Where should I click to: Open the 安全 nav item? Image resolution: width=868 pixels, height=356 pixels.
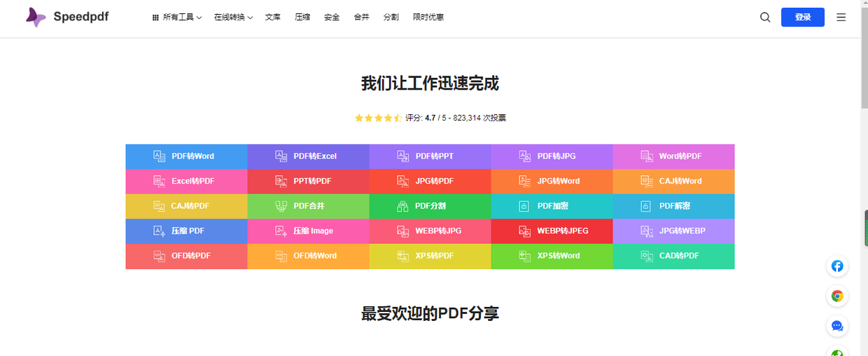pyautogui.click(x=332, y=17)
